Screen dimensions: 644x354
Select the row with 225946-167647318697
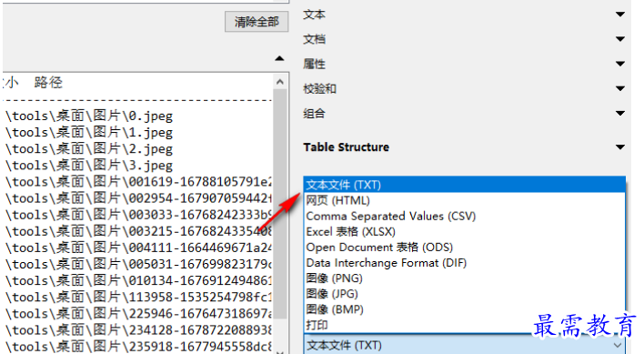pos(137,314)
